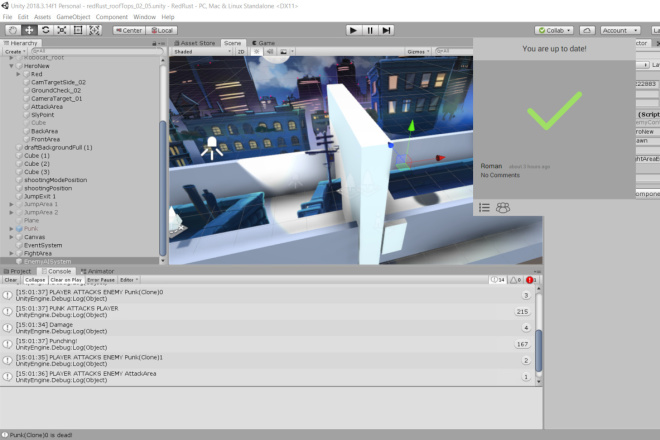This screenshot has width=660, height=440.
Task: Toggle scene lighting in Scene view
Action: [256, 51]
